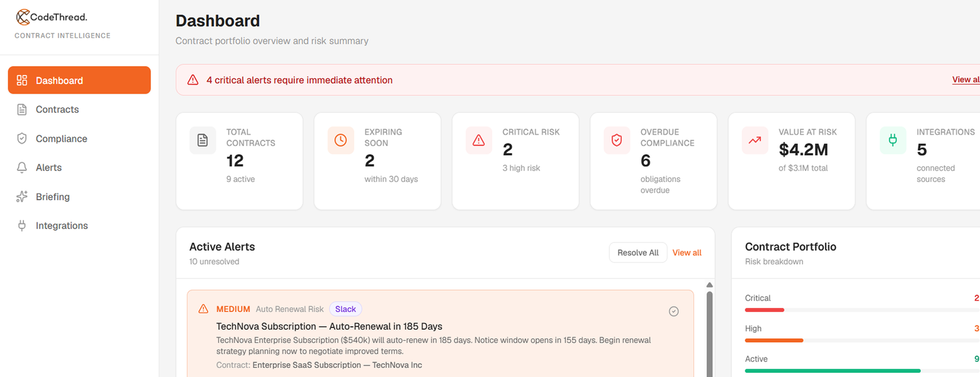Click the Value at Risk trend icon
The height and width of the screenshot is (377, 980).
point(755,140)
